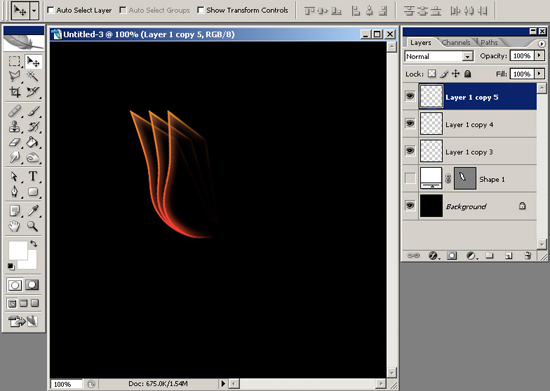Select the Layers tab
550x391 pixels.
pos(421,42)
